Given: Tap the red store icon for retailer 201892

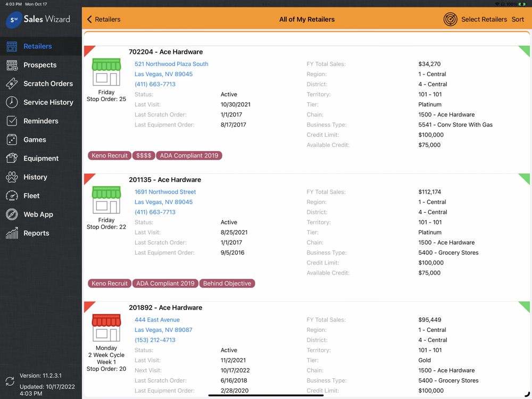Looking at the screenshot, I should [106, 328].
